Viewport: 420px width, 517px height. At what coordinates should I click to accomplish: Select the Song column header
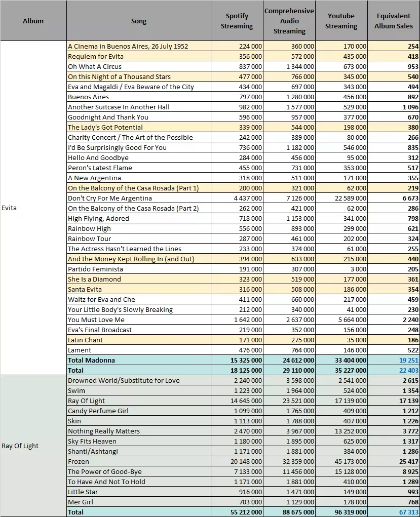click(x=139, y=21)
